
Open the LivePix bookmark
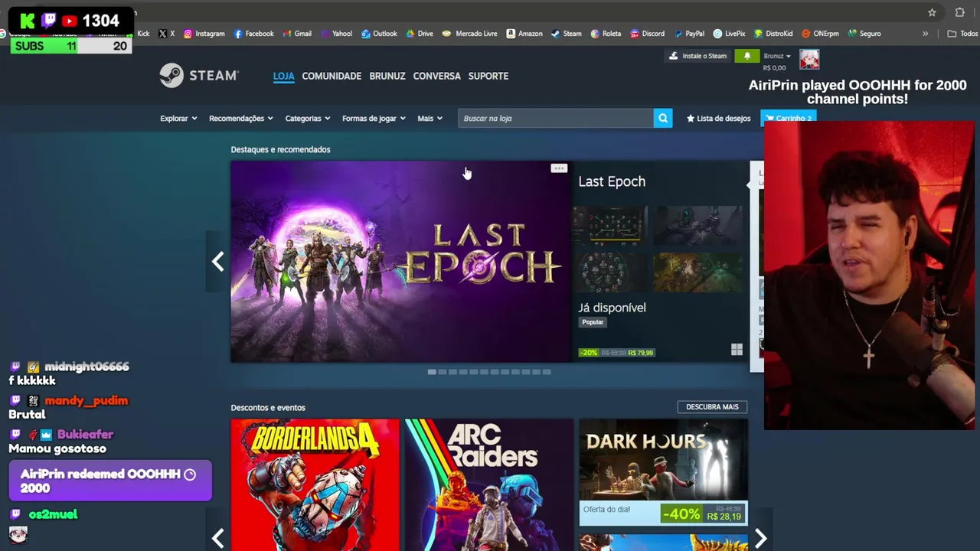coord(729,34)
